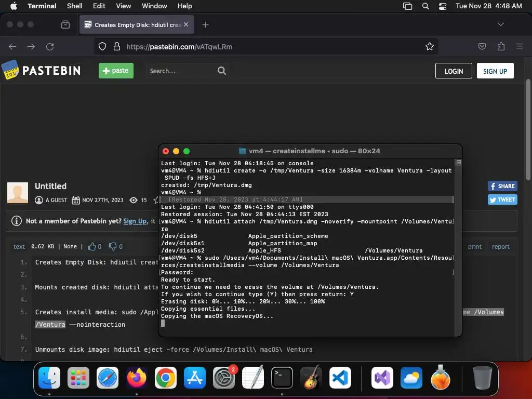
Task: Click the browser sidebar view icon
Action: (x=65, y=24)
